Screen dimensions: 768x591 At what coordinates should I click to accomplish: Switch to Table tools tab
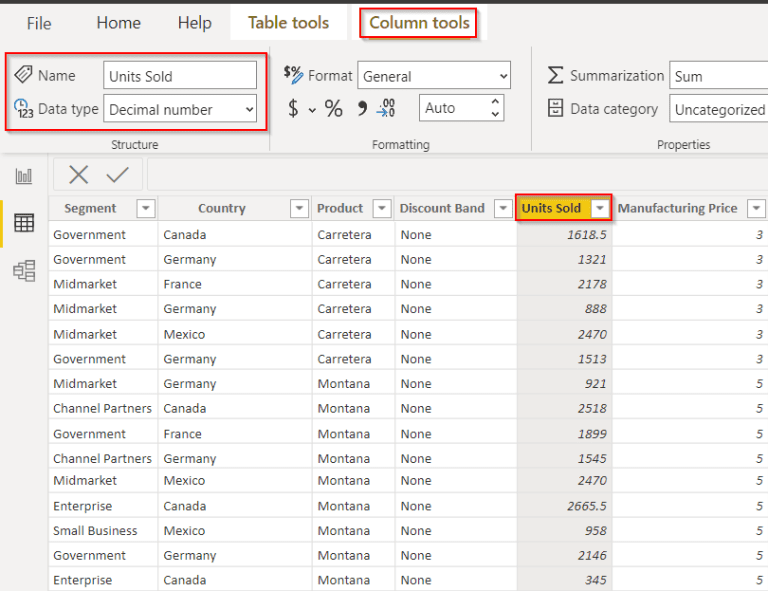click(288, 23)
